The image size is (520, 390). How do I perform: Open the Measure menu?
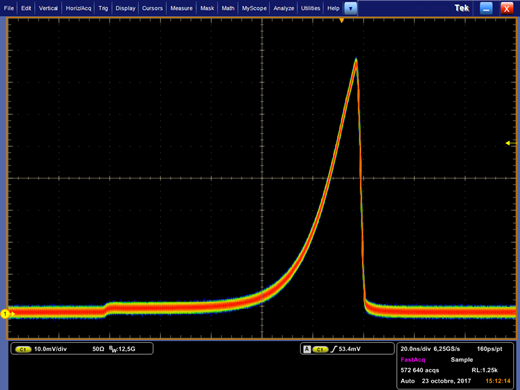[x=181, y=8]
